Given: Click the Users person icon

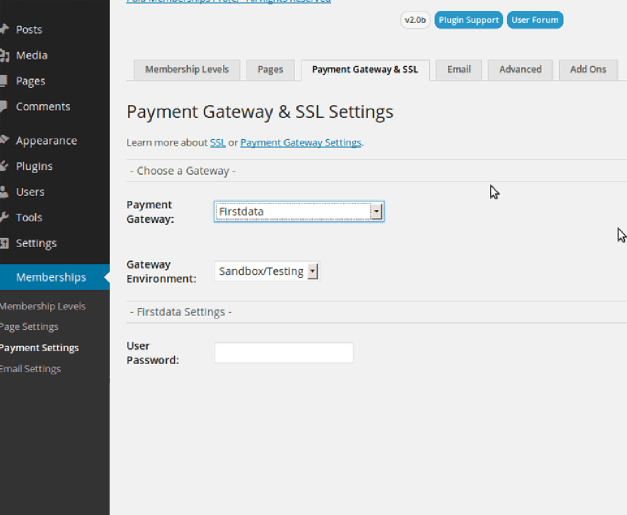Looking at the screenshot, I should click(x=4, y=192).
